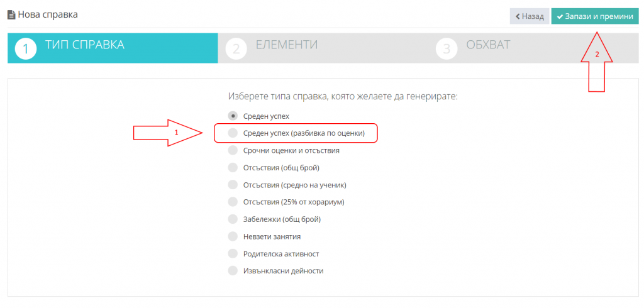Choose Отсъствия (25% от хорариум) radio
Image resolution: width=644 pixels, height=308 pixels.
pos(233,202)
